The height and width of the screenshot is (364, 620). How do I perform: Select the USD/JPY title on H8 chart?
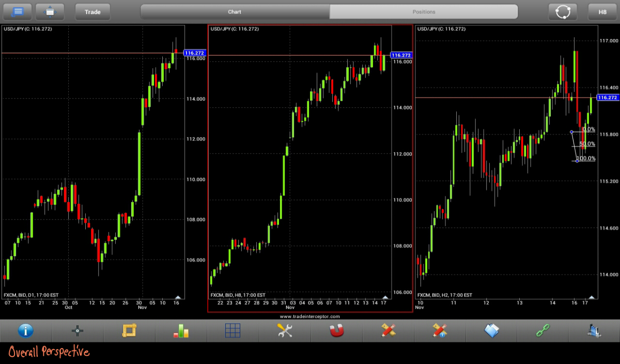(x=235, y=29)
